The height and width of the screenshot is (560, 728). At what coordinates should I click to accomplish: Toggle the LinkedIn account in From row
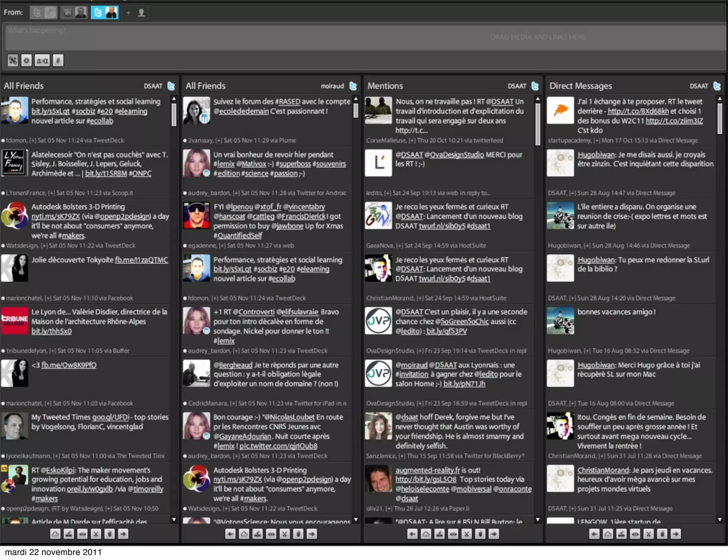point(74,13)
